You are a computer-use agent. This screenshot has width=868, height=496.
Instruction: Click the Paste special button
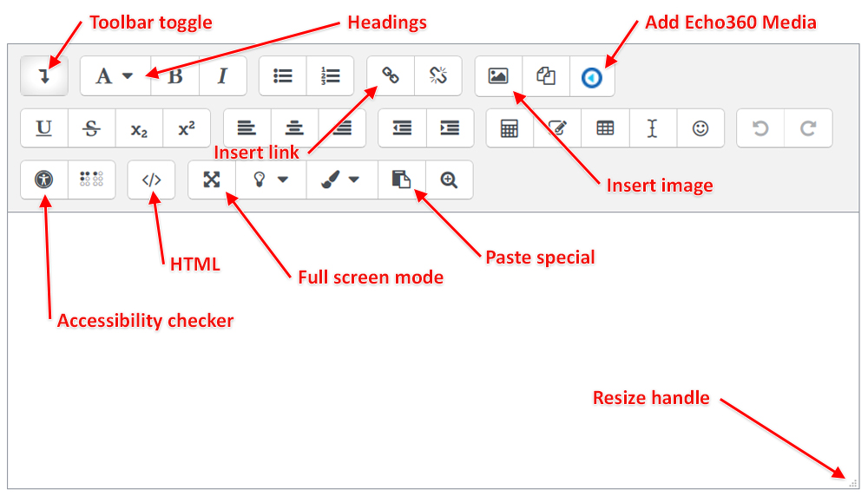pyautogui.click(x=402, y=179)
